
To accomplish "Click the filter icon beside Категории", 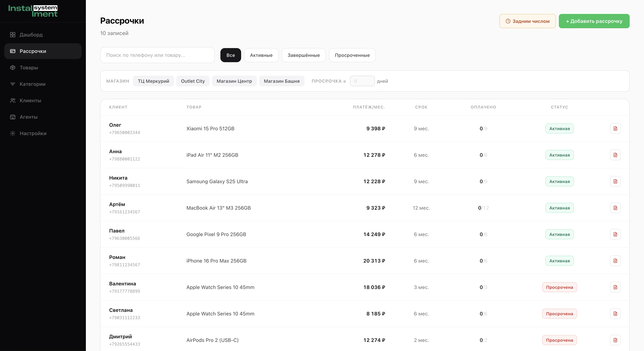I will tap(13, 84).
